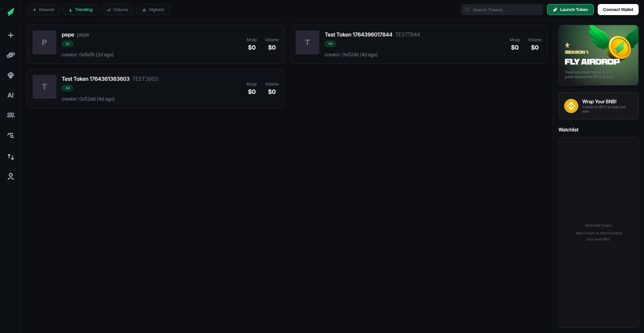Open the candy icon in sidebar
644x333 pixels.
(11, 55)
